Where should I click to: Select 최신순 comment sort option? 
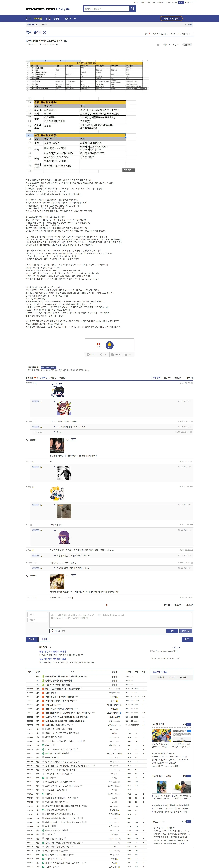pyautogui.click(x=53, y=378)
